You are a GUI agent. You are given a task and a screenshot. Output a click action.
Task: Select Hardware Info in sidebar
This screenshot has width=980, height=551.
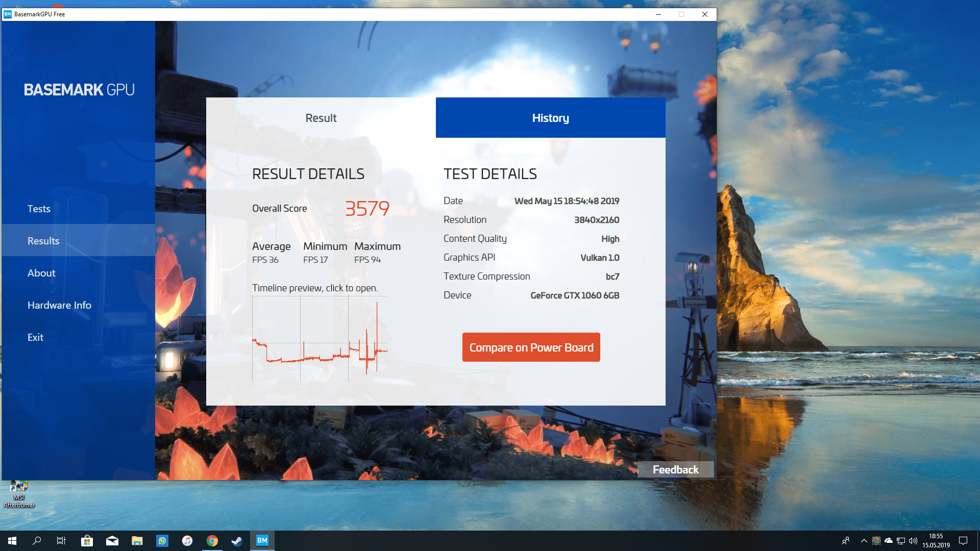(x=59, y=305)
